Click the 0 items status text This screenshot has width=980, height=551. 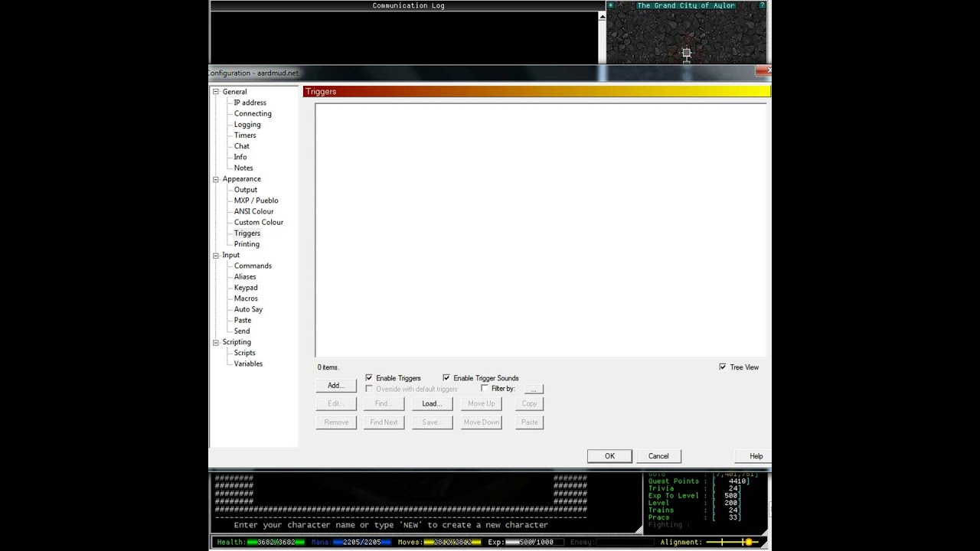click(x=328, y=367)
